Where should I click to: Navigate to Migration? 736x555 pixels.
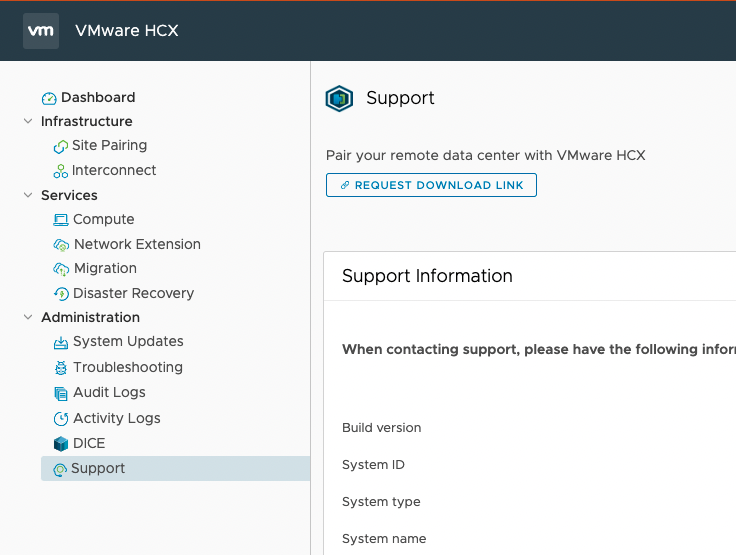click(x=106, y=268)
